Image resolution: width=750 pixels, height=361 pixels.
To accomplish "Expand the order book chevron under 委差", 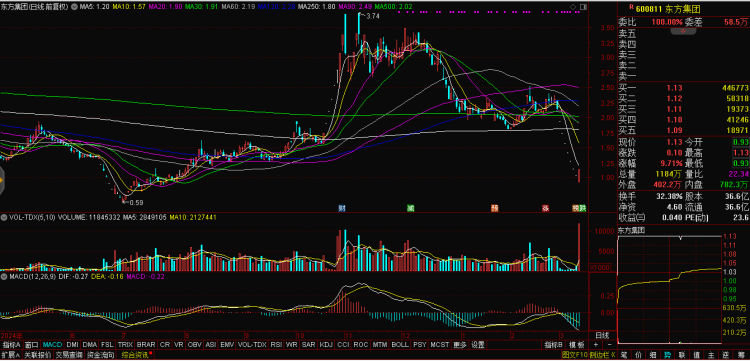I will coord(683,31).
